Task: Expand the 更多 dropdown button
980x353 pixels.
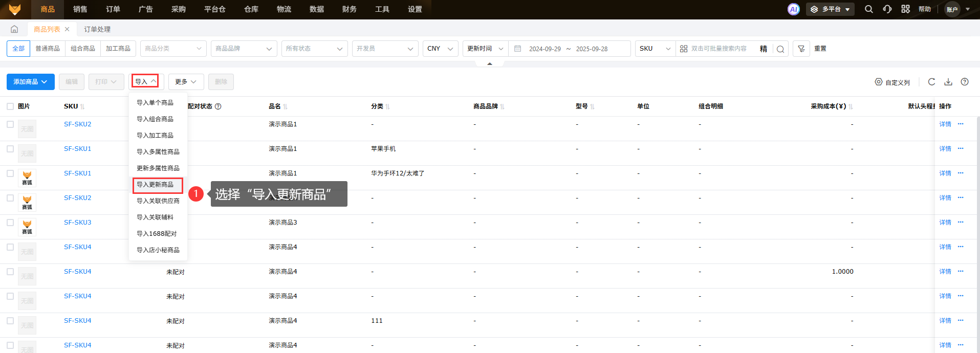Action: tap(186, 82)
